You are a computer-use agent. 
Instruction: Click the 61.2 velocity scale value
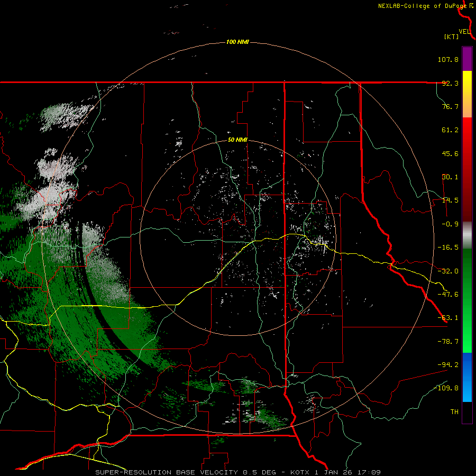(x=450, y=130)
